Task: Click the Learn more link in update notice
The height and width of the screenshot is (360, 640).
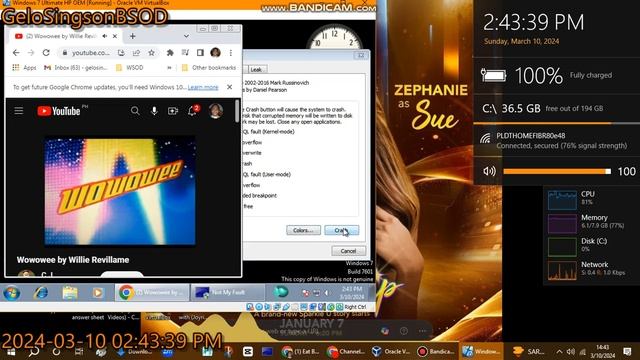Action: 203,87
